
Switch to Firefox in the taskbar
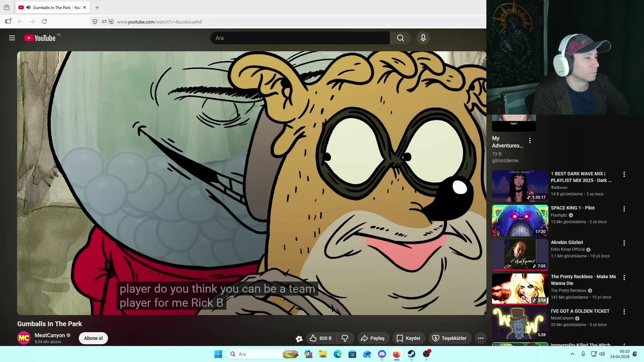pyautogui.click(x=396, y=354)
